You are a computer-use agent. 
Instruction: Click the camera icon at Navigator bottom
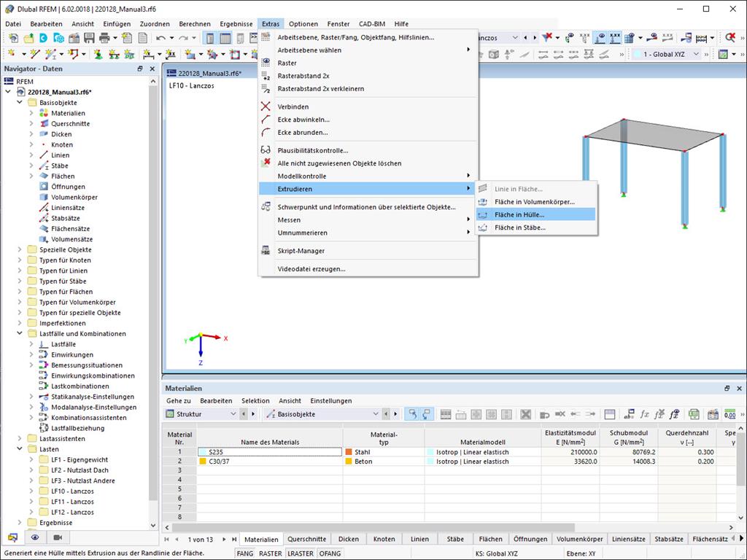58,537
